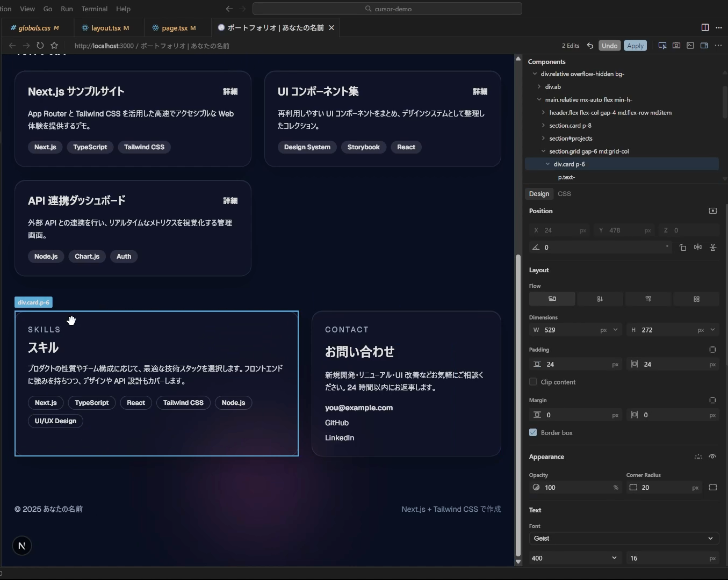728x580 pixels.
Task: Reload the browser preview page
Action: click(x=40, y=46)
